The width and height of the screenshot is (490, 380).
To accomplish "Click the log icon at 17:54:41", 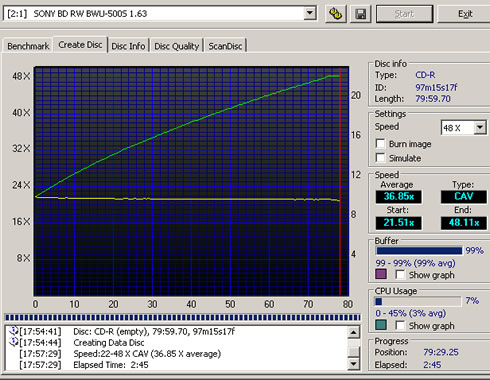I will [x=14, y=331].
